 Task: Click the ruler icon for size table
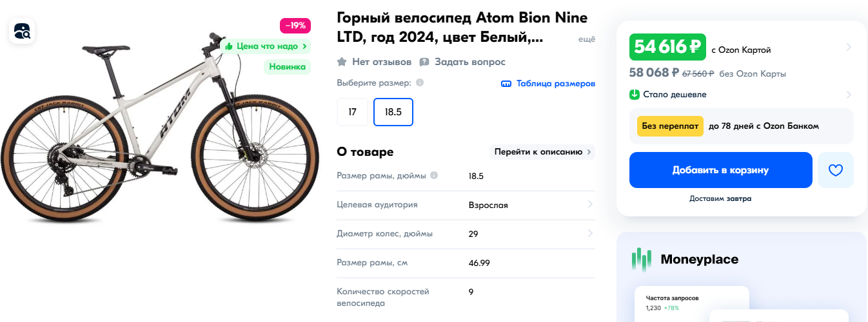pyautogui.click(x=506, y=84)
